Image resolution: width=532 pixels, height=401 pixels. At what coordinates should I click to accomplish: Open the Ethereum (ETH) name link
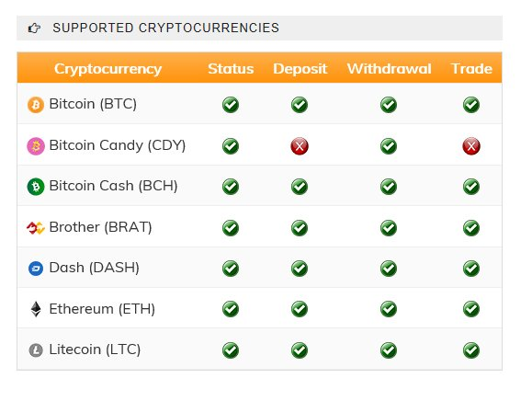coord(102,309)
